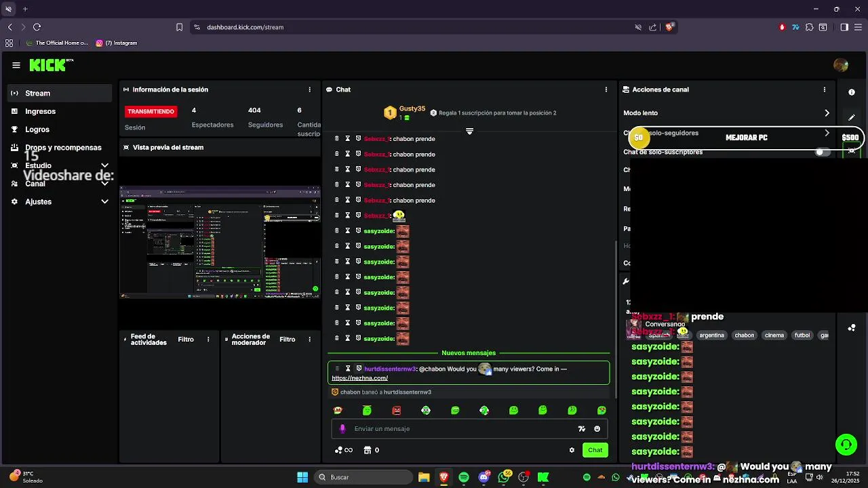Open the Windows Start menu
This screenshot has width=868, height=488.
click(x=302, y=477)
